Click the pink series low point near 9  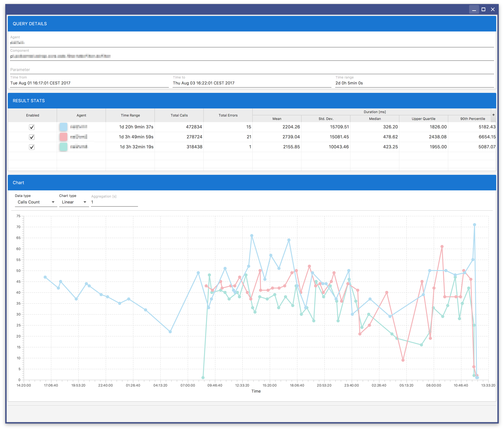[403, 360]
